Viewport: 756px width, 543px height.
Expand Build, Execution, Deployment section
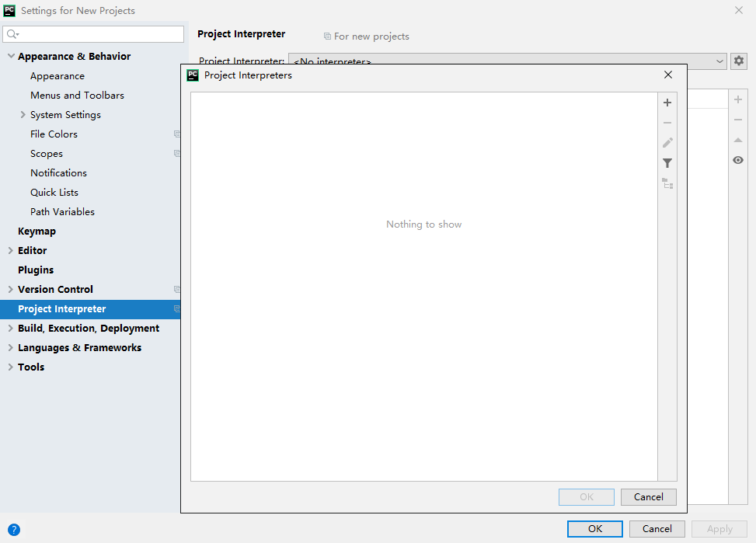coord(11,328)
